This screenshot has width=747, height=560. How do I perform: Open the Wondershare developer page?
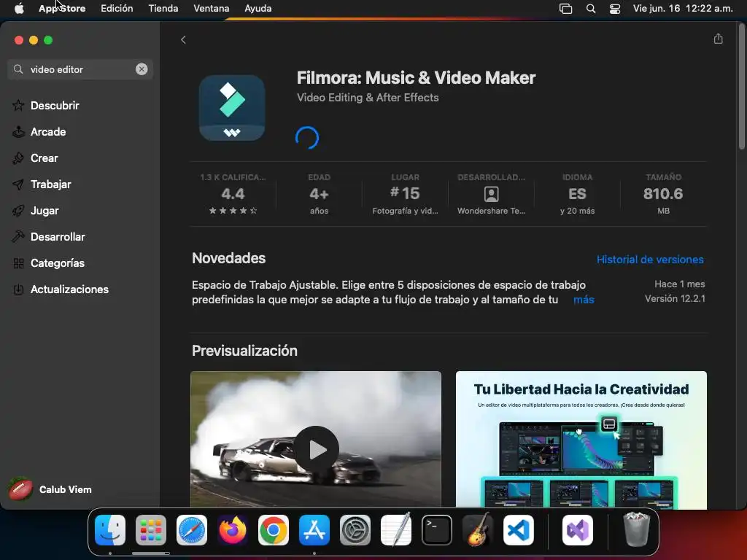pos(491,194)
